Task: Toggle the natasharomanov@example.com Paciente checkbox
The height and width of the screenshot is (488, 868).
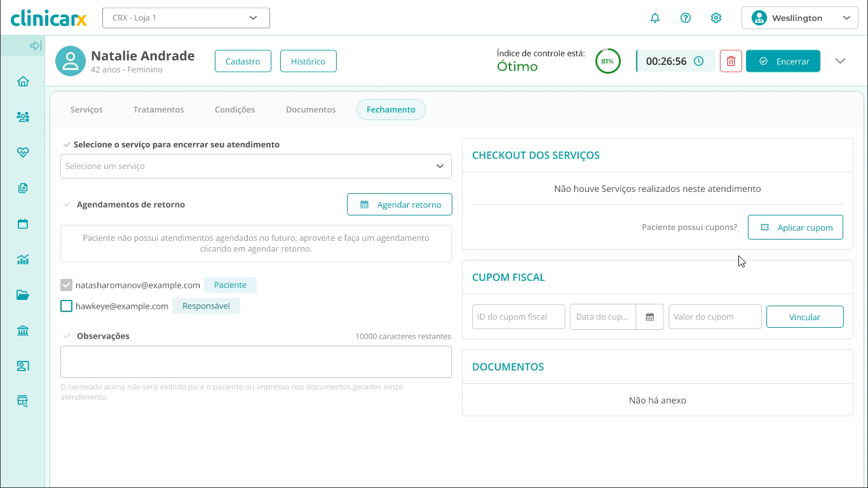Action: coord(66,285)
